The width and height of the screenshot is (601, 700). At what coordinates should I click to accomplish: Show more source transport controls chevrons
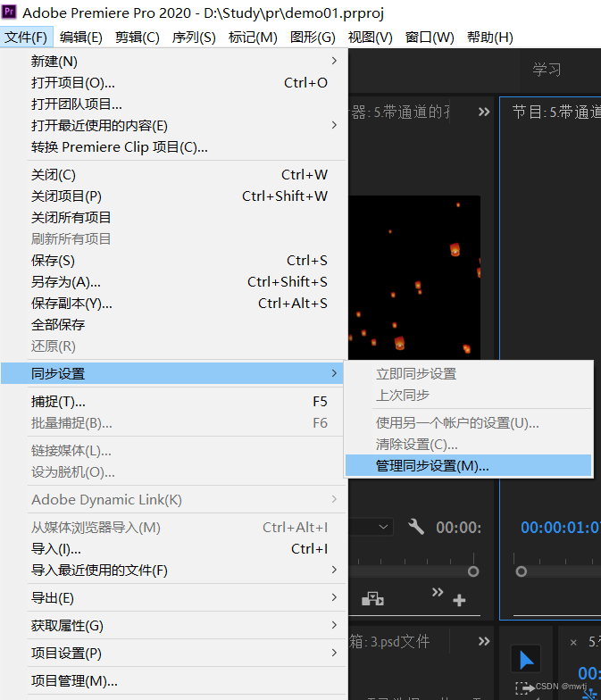pos(438,592)
